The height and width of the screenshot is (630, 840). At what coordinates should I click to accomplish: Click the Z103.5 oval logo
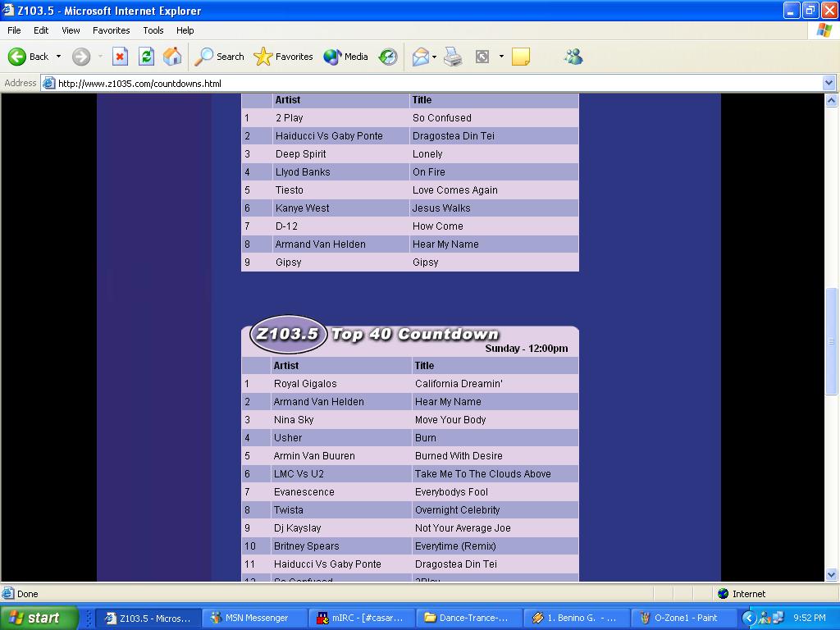click(x=288, y=335)
